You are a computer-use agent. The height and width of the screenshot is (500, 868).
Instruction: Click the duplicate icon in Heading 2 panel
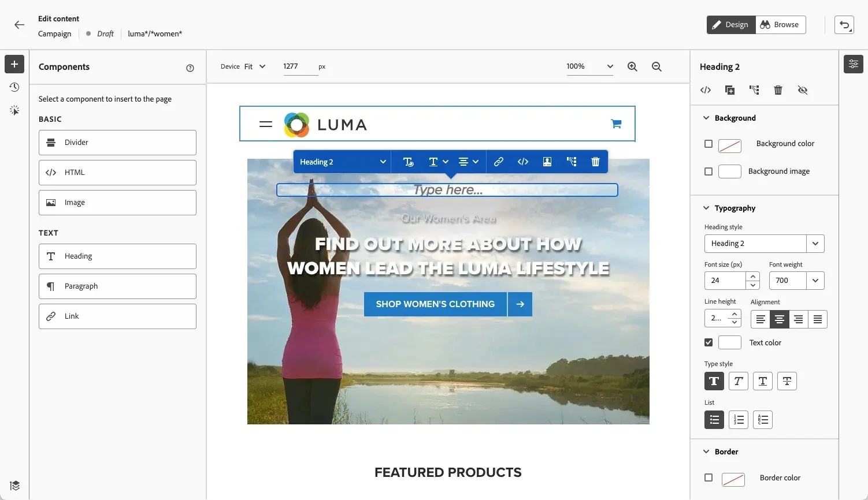click(730, 90)
